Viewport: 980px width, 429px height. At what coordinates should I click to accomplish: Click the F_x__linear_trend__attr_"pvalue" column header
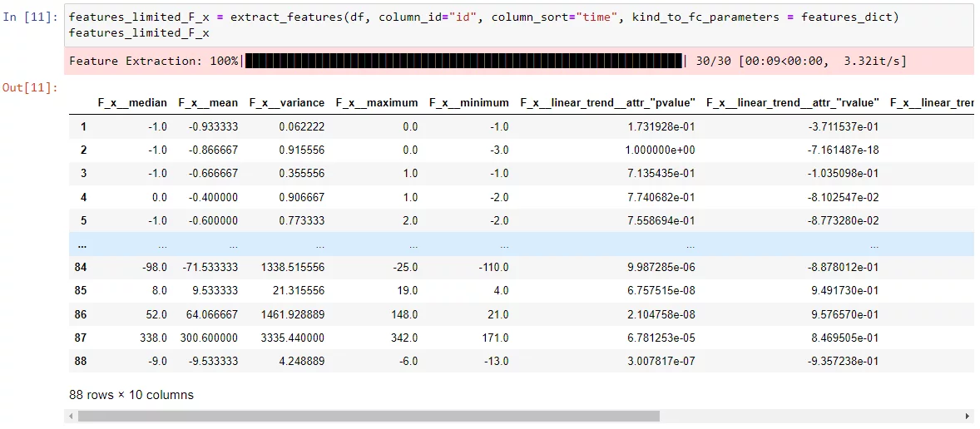click(x=607, y=103)
